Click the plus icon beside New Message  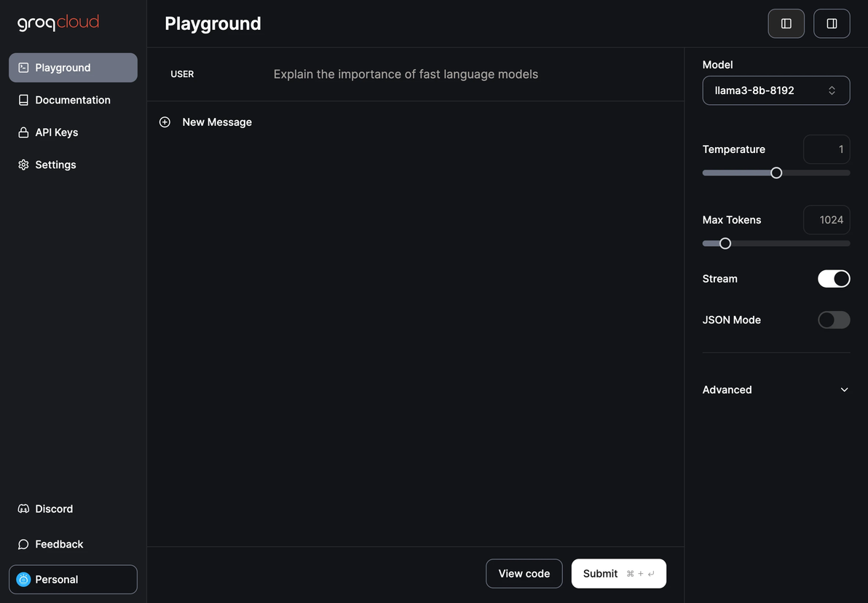(x=165, y=122)
